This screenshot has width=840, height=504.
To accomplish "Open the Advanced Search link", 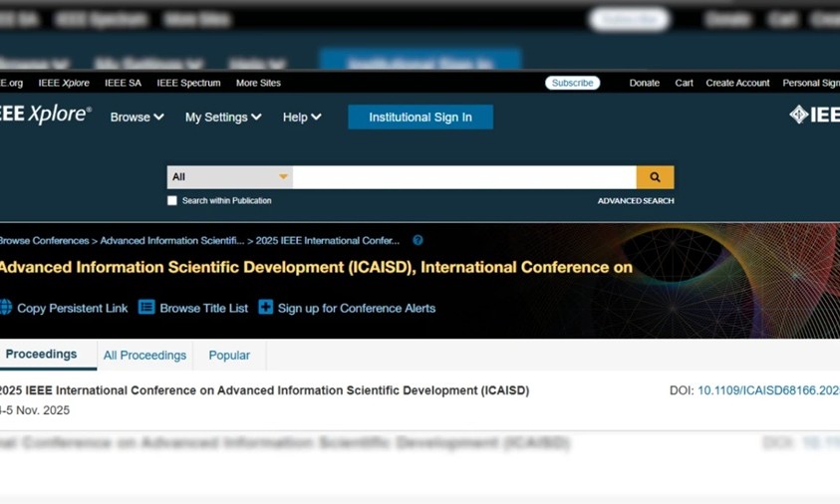I will click(x=636, y=201).
